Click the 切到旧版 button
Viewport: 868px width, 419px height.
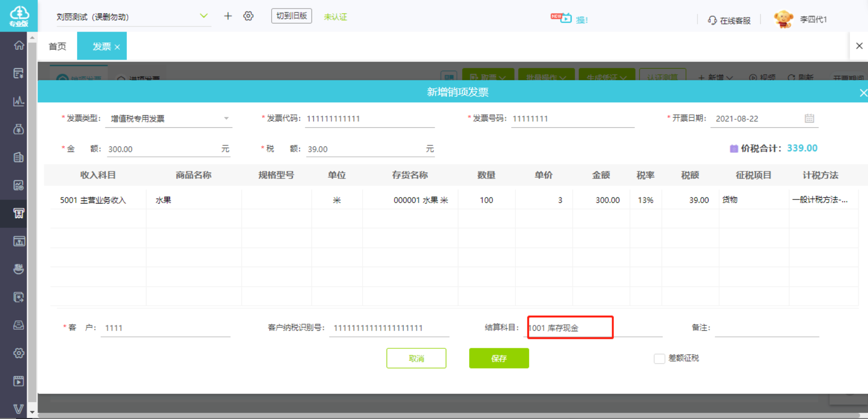pyautogui.click(x=291, y=16)
